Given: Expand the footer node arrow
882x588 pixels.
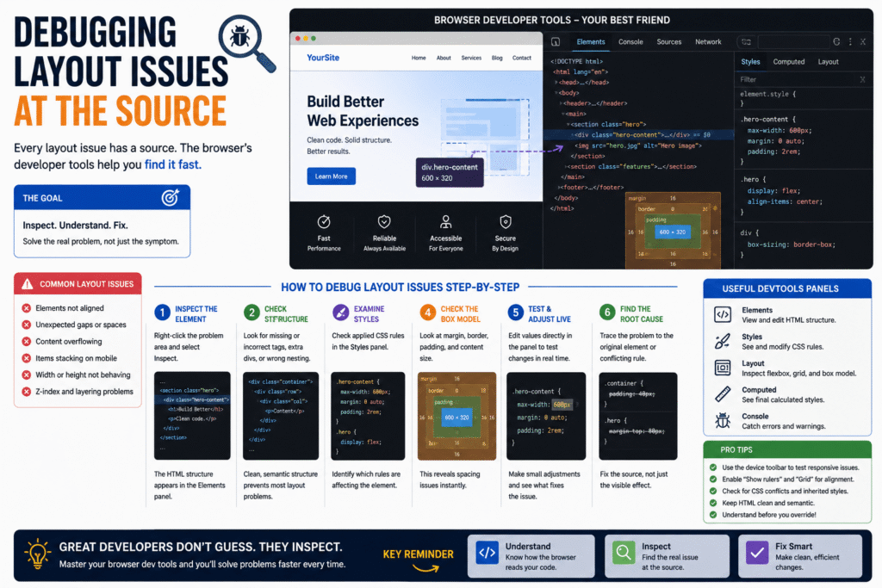Looking at the screenshot, I should point(559,188).
